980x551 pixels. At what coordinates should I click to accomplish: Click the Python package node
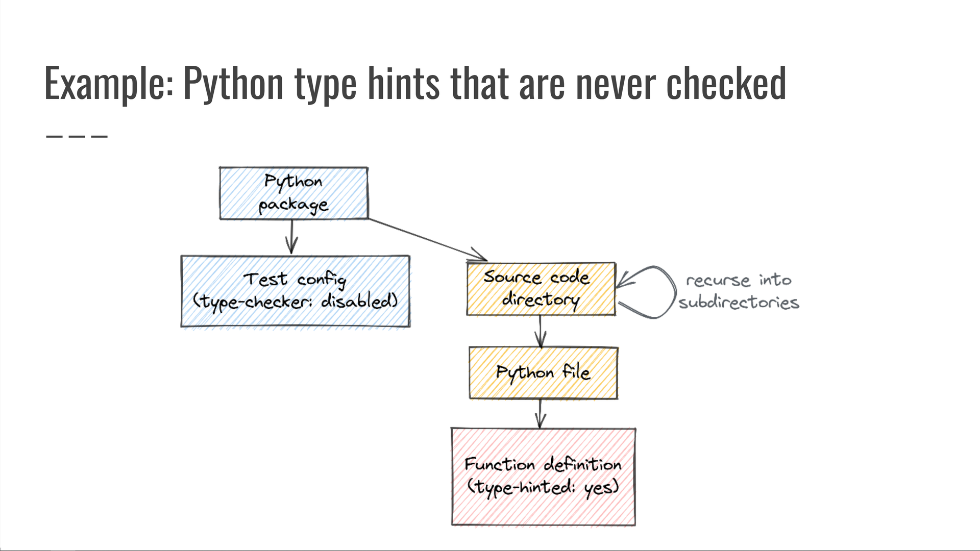[x=293, y=193]
